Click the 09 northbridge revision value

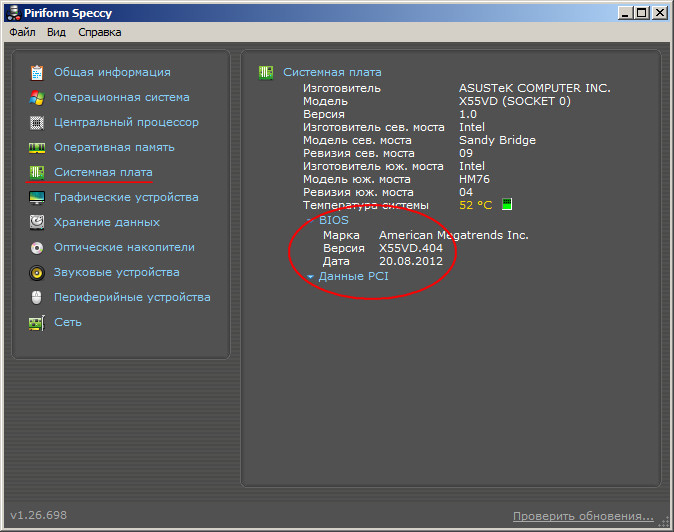[466, 153]
